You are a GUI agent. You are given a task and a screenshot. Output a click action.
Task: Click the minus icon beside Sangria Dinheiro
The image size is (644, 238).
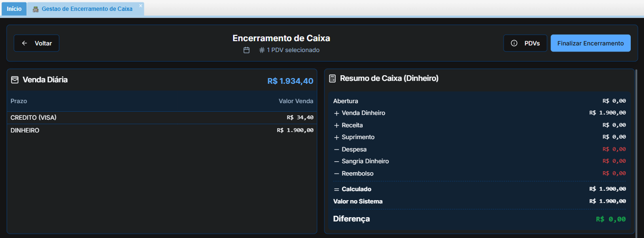(337, 161)
